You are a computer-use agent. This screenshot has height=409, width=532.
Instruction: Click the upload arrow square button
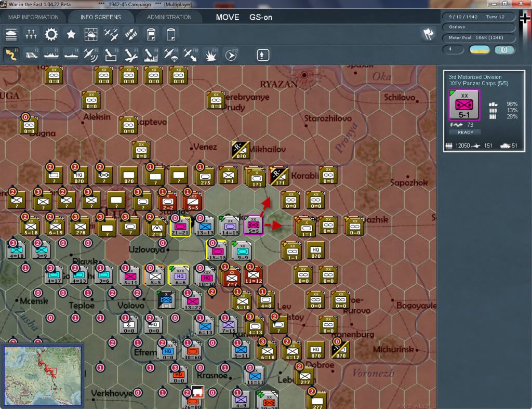click(262, 55)
